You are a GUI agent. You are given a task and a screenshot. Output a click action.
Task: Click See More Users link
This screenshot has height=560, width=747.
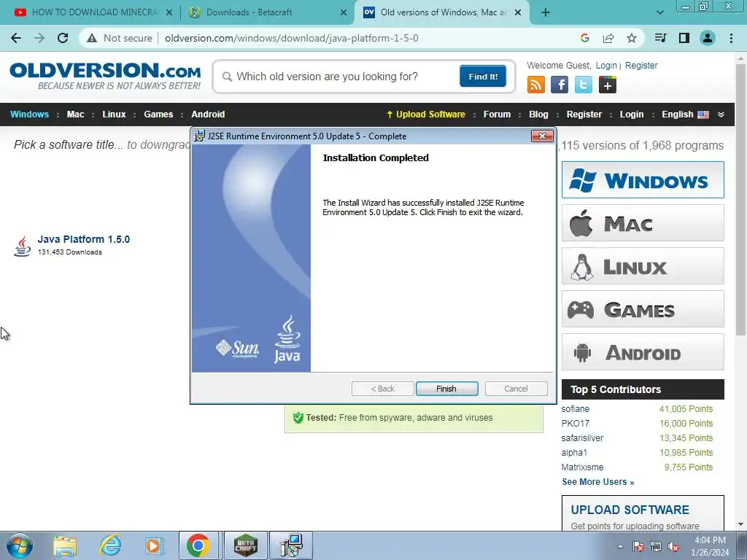click(x=598, y=482)
